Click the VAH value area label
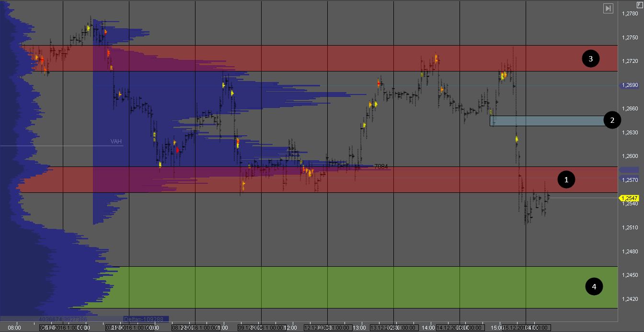 pos(116,142)
